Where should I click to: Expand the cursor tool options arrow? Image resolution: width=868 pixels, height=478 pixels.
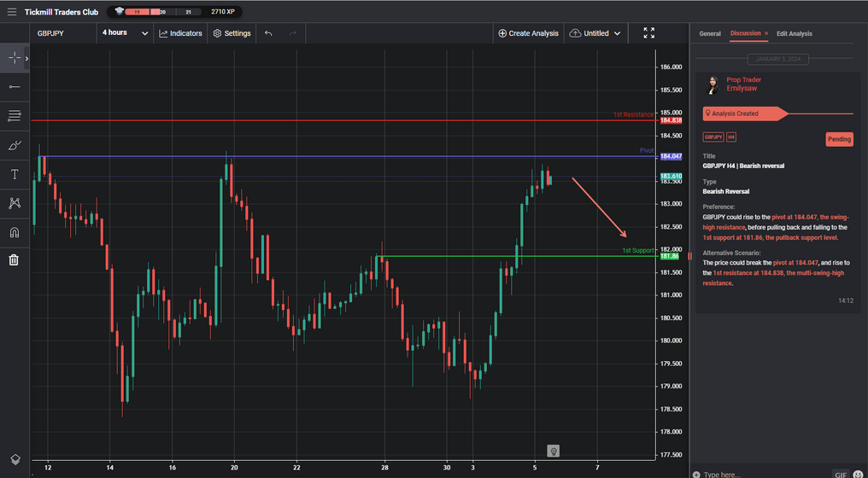[x=26, y=58]
